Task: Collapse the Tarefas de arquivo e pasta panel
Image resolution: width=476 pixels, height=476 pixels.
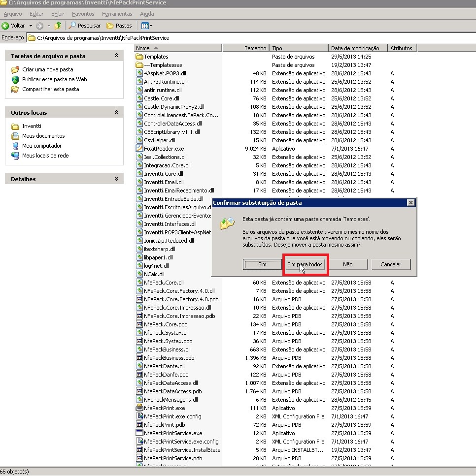Action: (116, 56)
